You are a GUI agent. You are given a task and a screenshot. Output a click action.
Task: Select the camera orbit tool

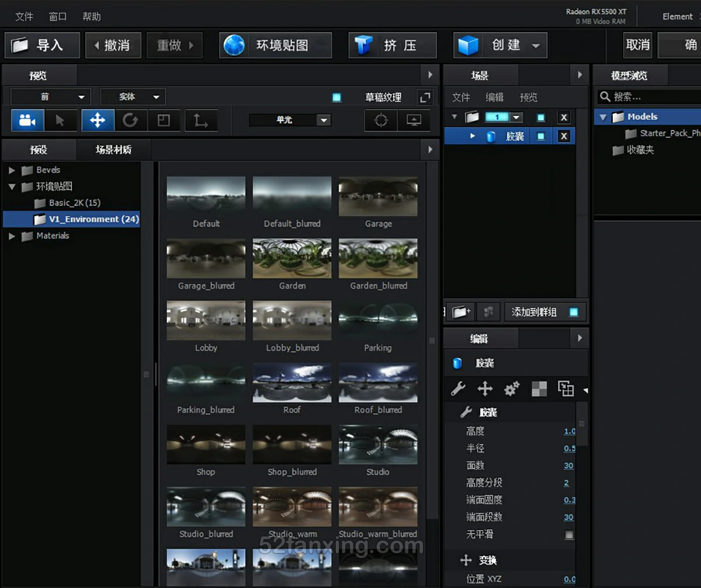[27, 120]
